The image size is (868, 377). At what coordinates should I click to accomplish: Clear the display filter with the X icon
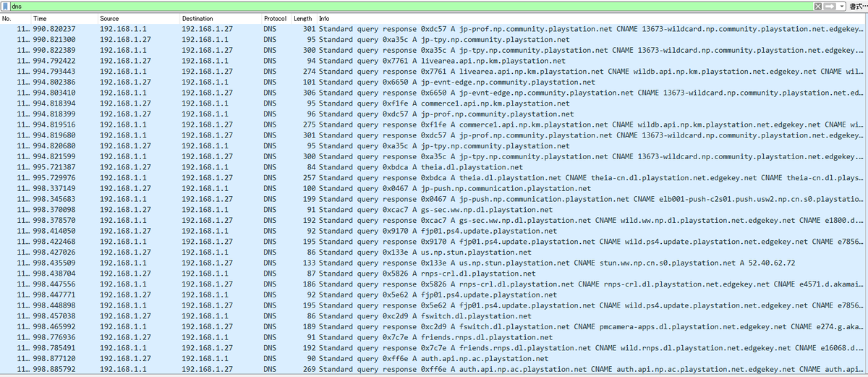(x=817, y=6)
